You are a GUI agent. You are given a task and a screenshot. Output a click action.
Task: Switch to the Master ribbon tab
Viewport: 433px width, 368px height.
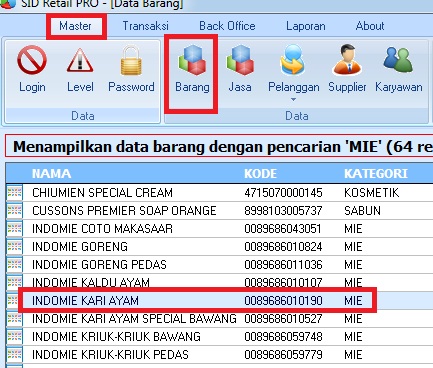(x=75, y=26)
